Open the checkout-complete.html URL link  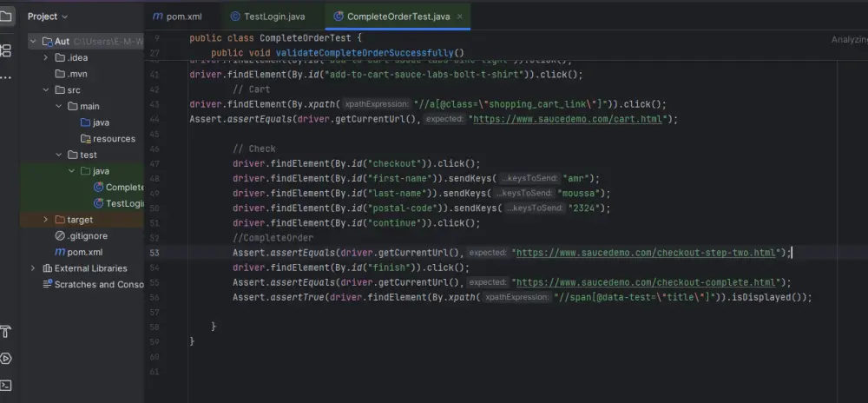(x=646, y=282)
